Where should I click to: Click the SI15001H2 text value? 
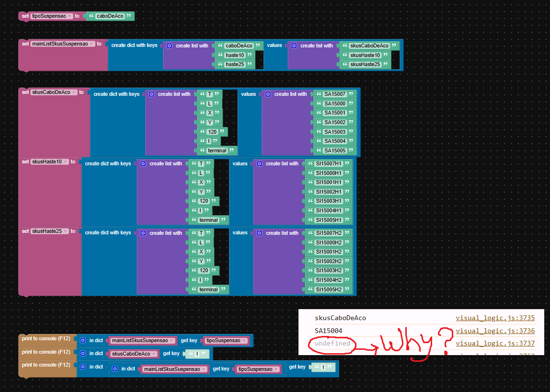coord(329,252)
